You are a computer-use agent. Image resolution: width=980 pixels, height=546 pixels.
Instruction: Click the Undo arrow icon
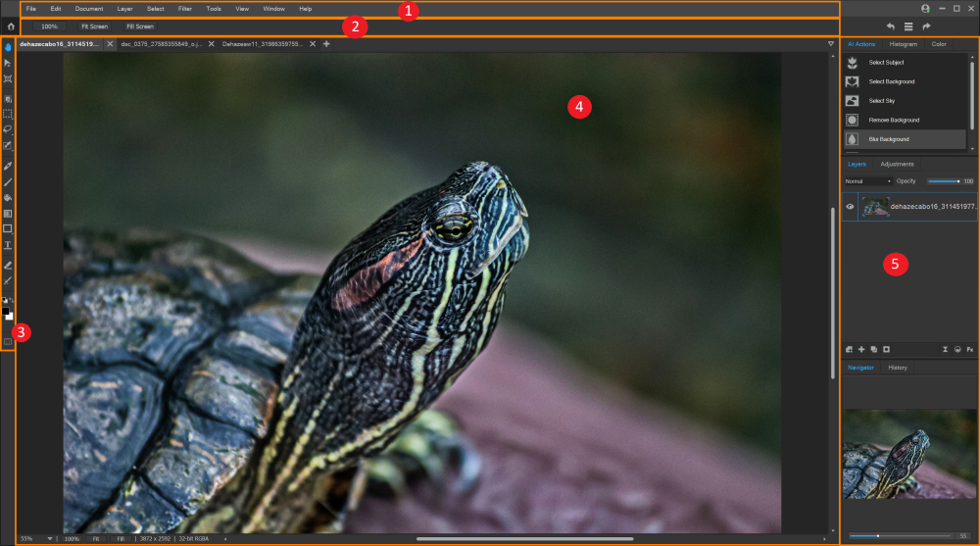point(890,26)
